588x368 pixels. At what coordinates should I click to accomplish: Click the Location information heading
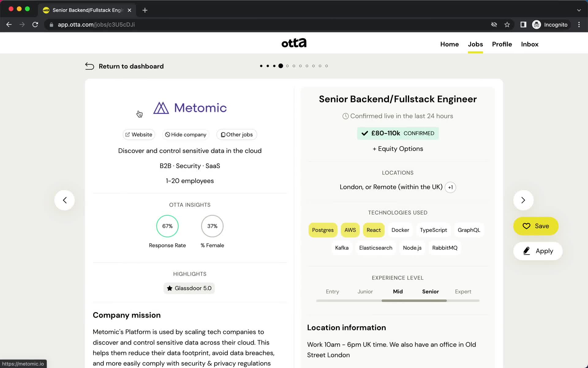tap(346, 328)
